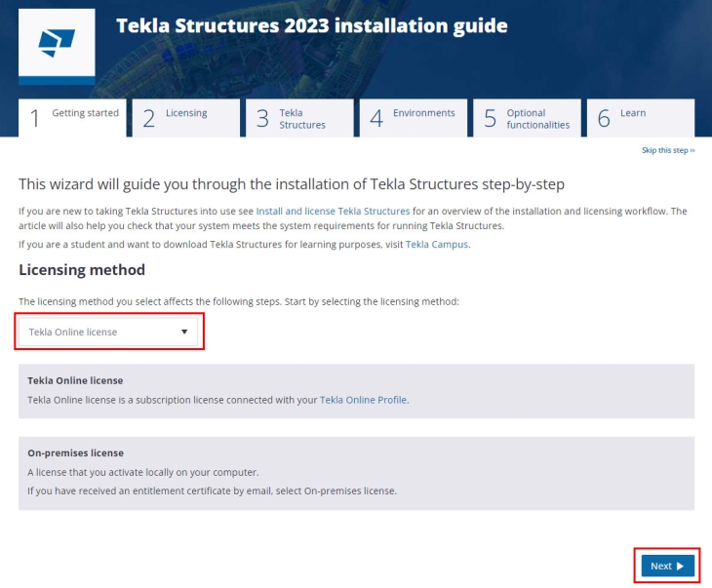Click the Licensing method heading
This screenshot has width=712, height=588.
click(x=82, y=270)
